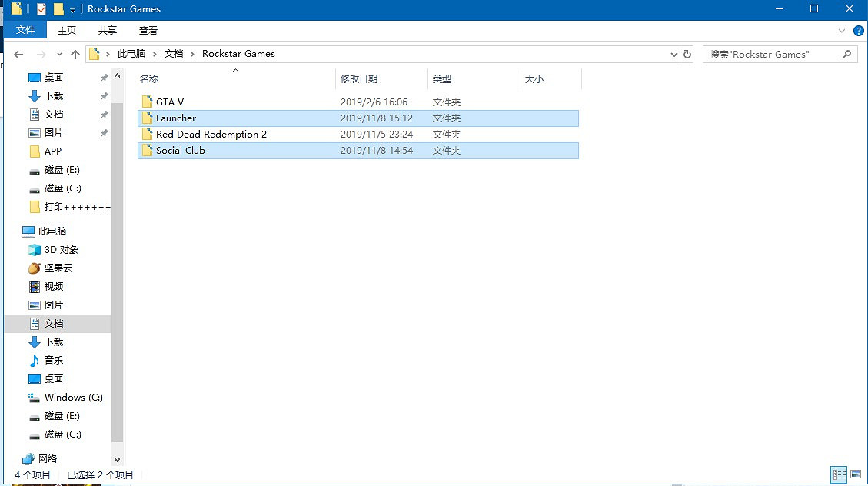Click the Back navigation arrow
The width and height of the screenshot is (868, 486).
19,55
